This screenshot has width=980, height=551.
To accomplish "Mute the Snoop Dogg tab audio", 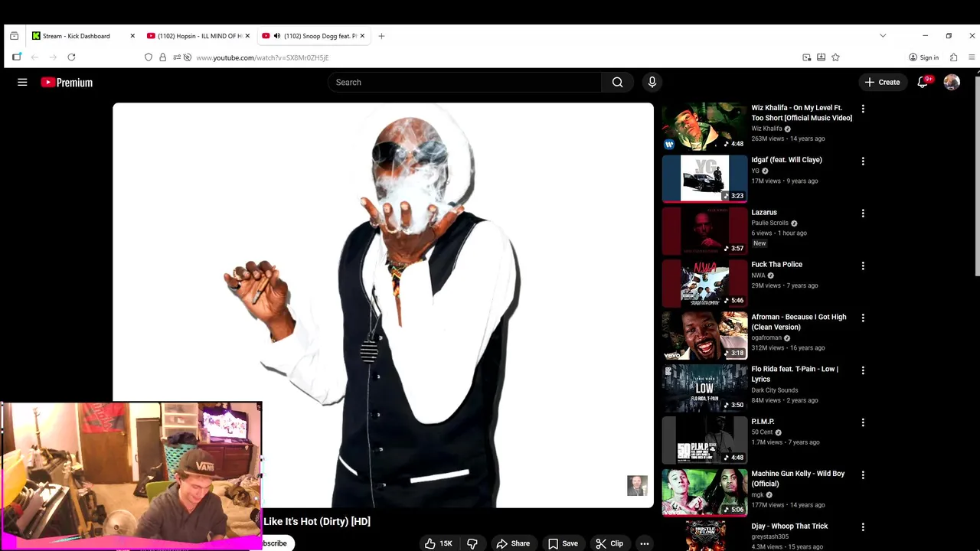I will click(x=276, y=36).
